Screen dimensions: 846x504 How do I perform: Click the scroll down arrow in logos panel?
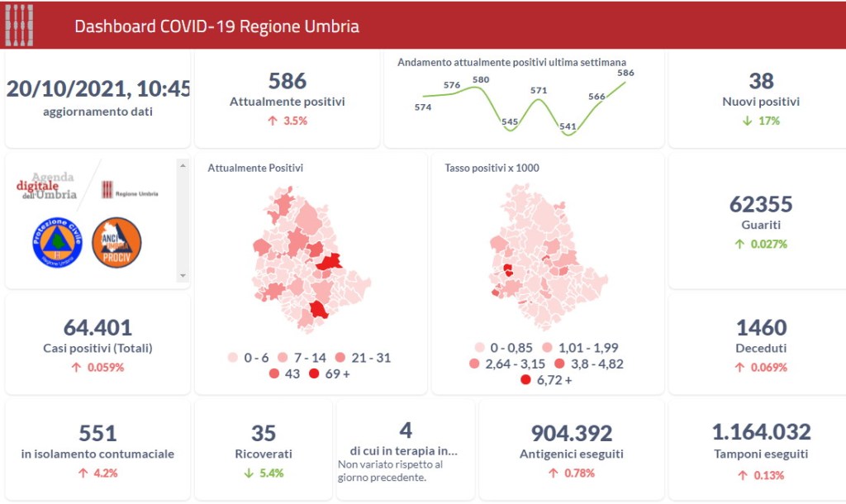pos(183,276)
